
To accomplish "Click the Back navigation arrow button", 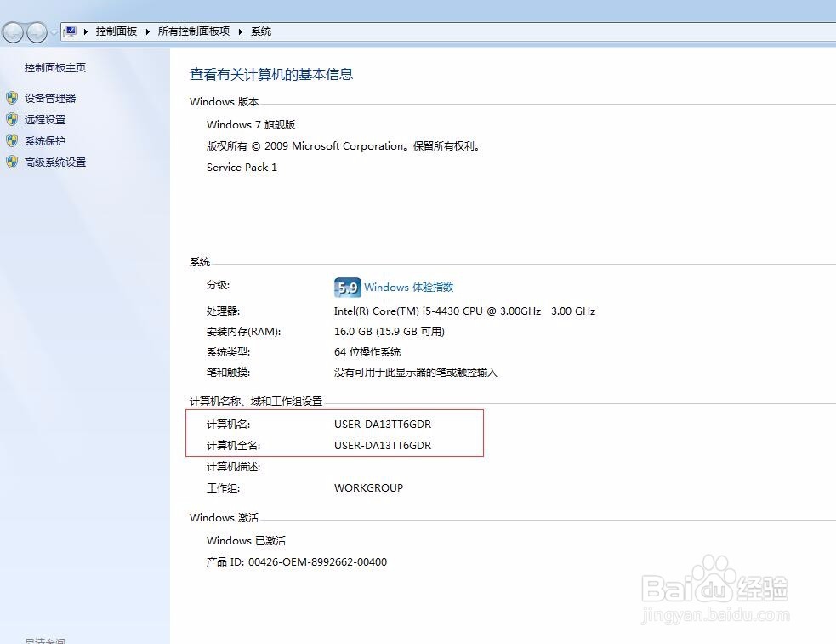I will click(14, 32).
